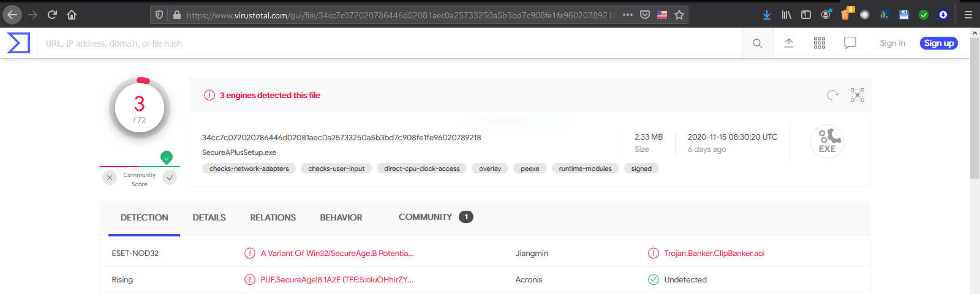Click the floppy disk save extension icon

click(x=904, y=15)
